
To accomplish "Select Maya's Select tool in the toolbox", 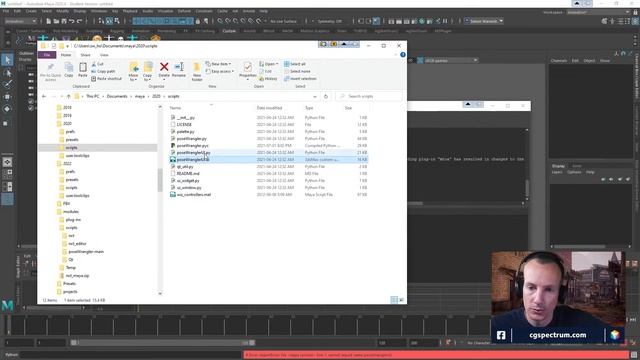I will click(7, 60).
